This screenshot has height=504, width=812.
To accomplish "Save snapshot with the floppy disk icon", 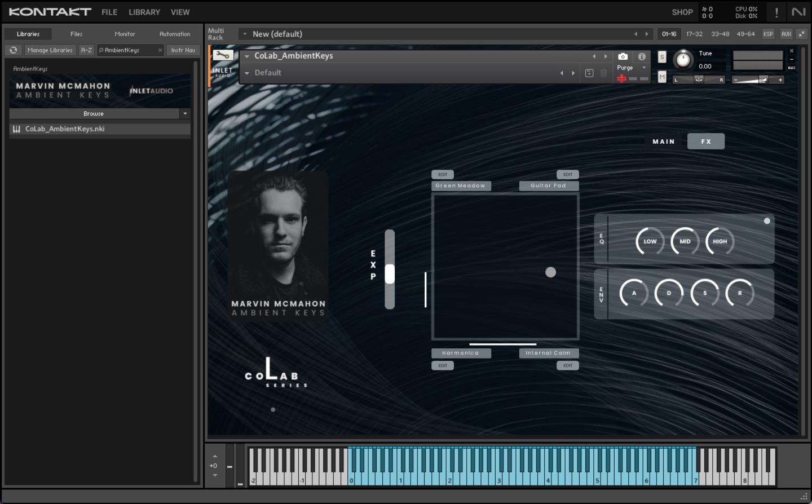I will [589, 73].
